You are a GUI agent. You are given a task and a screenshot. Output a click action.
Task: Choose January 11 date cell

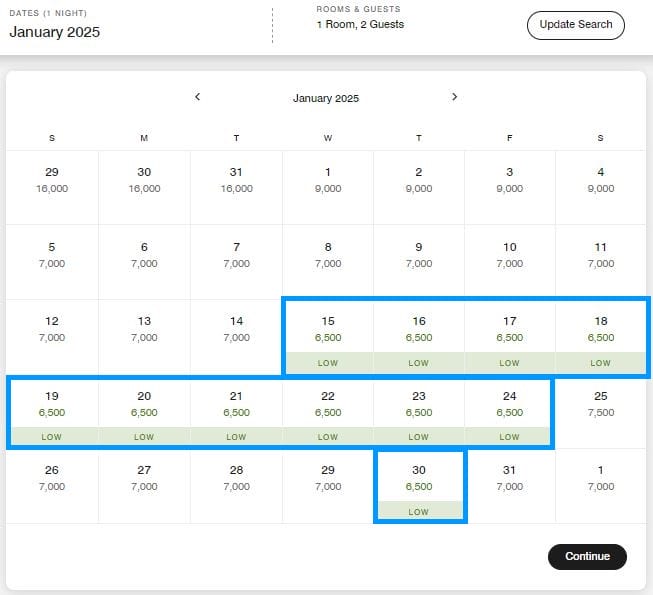601,262
